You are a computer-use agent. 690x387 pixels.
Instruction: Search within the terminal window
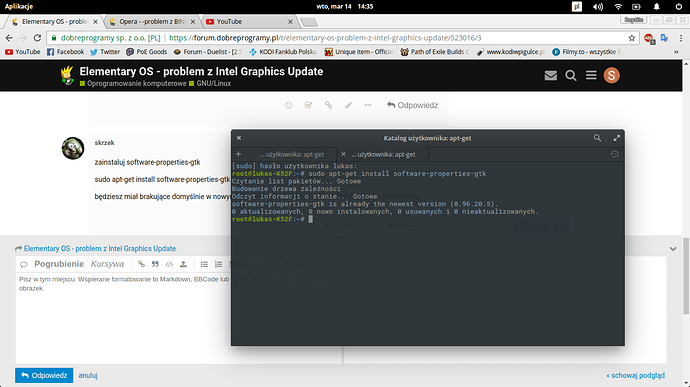pos(597,138)
